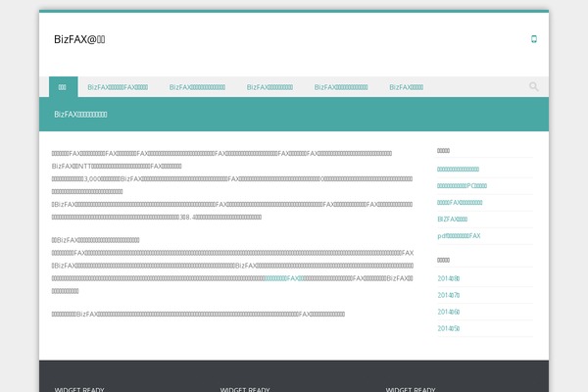The width and height of the screenshot is (588, 392).
Task: Open the 2014 6 archive link
Action: point(449,312)
